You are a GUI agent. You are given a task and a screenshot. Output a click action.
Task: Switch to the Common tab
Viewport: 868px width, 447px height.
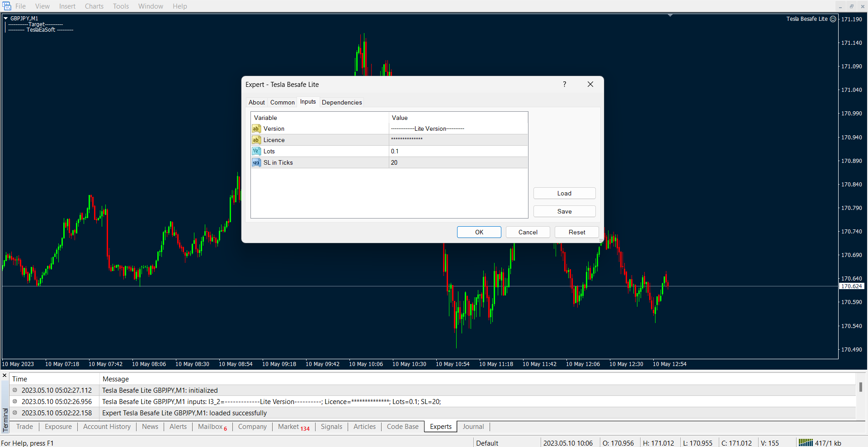tap(282, 102)
